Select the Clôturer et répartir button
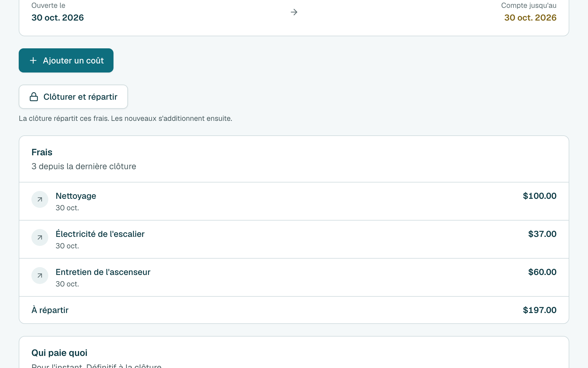 73,97
